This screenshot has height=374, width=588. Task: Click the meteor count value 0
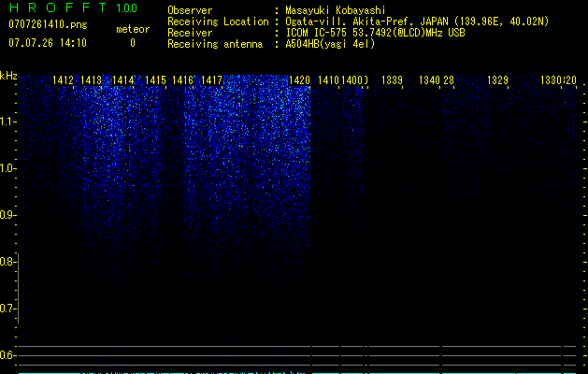point(133,43)
